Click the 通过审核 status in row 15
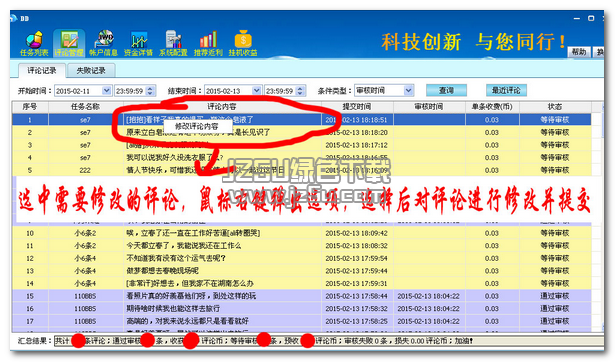 point(555,296)
